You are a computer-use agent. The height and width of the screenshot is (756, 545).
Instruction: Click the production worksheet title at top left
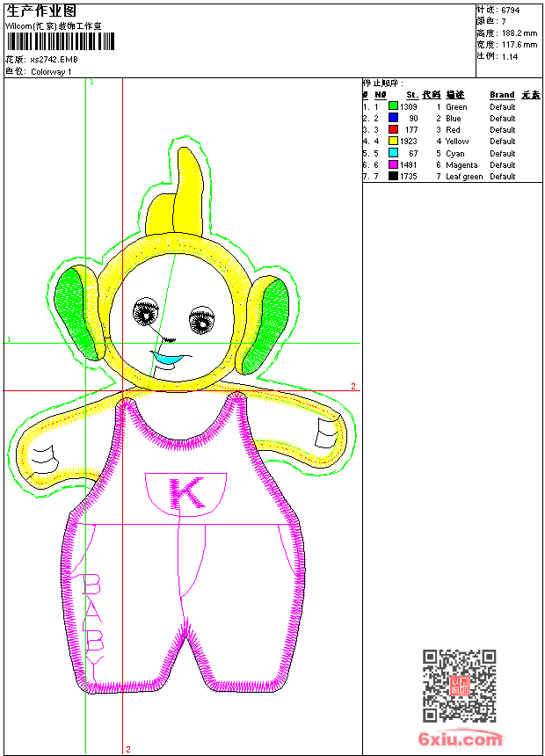[x=41, y=11]
